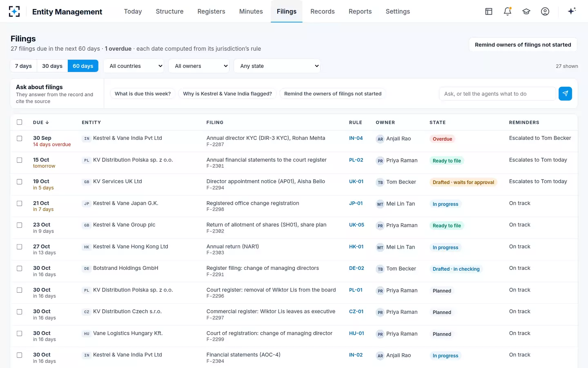Click the MT avatar in the Kestrel & Vane Japan row
Image resolution: width=588 pixels, height=368 pixels.
point(380,204)
